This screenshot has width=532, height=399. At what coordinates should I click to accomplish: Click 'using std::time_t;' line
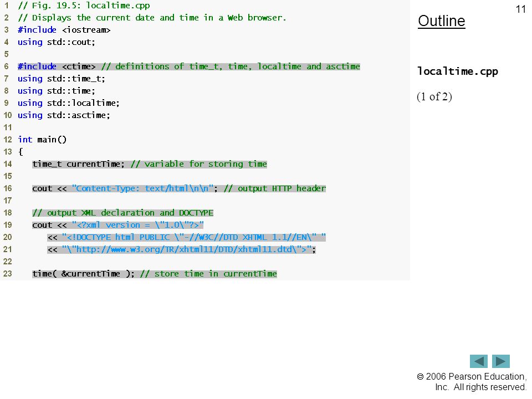(x=62, y=79)
